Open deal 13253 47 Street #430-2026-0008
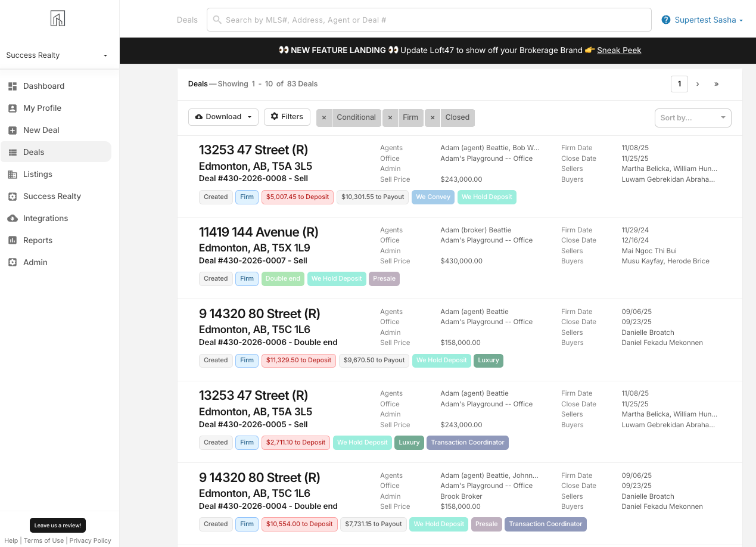Screen dimensions: 756x547 point(253,150)
